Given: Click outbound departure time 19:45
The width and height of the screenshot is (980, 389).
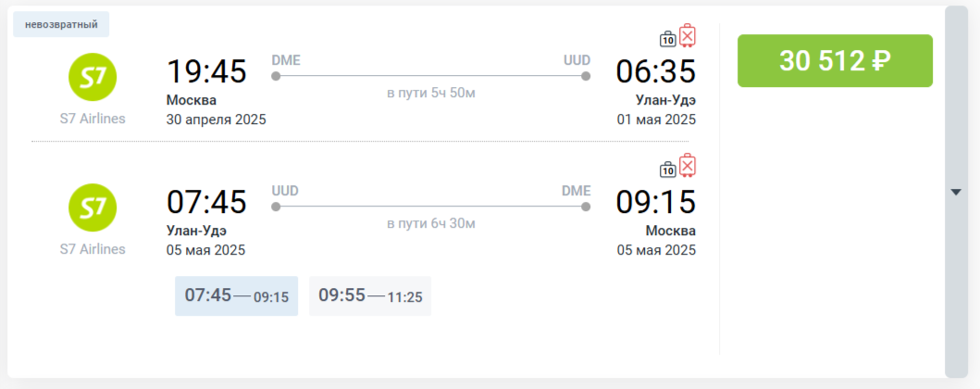Looking at the screenshot, I should (x=206, y=71).
